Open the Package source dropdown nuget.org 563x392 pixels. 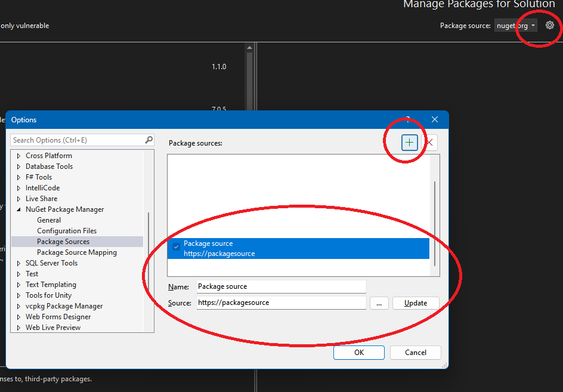click(516, 26)
